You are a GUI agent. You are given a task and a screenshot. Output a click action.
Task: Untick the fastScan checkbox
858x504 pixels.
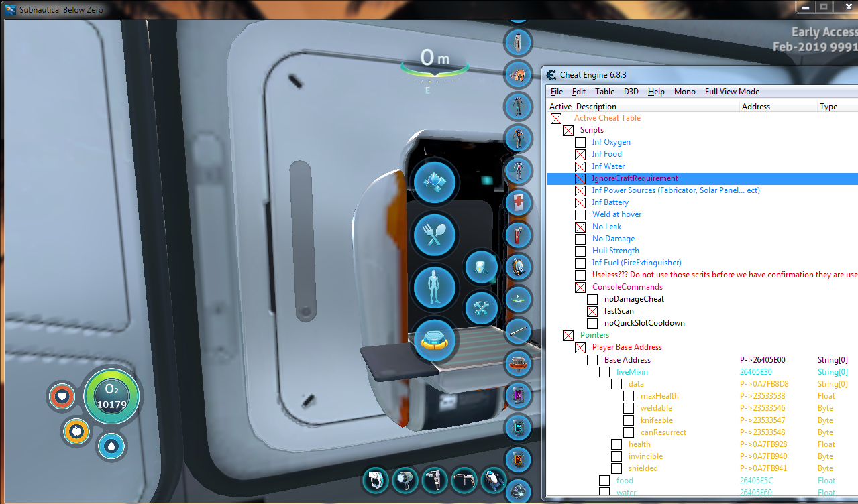pos(592,311)
